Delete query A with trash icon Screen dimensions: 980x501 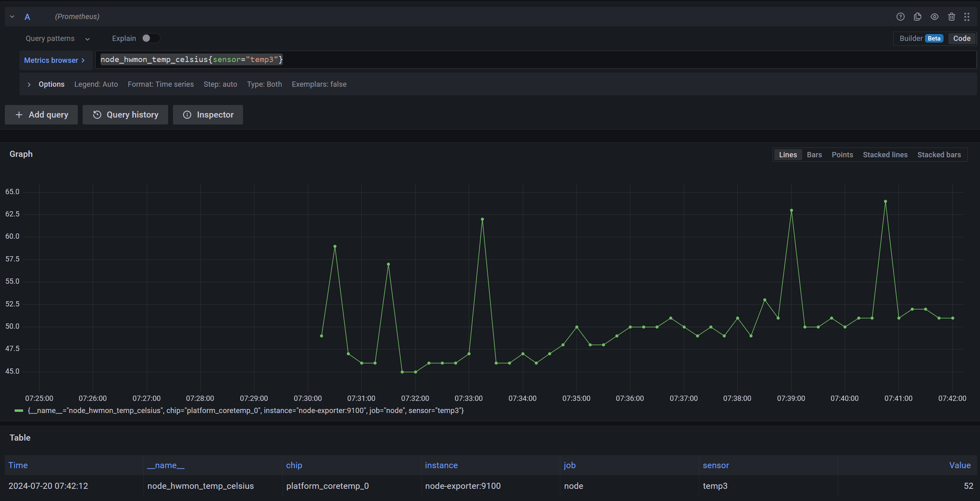pyautogui.click(x=951, y=17)
